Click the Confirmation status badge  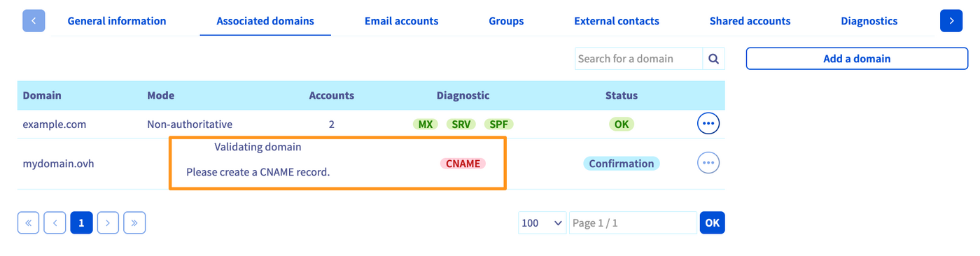click(622, 164)
